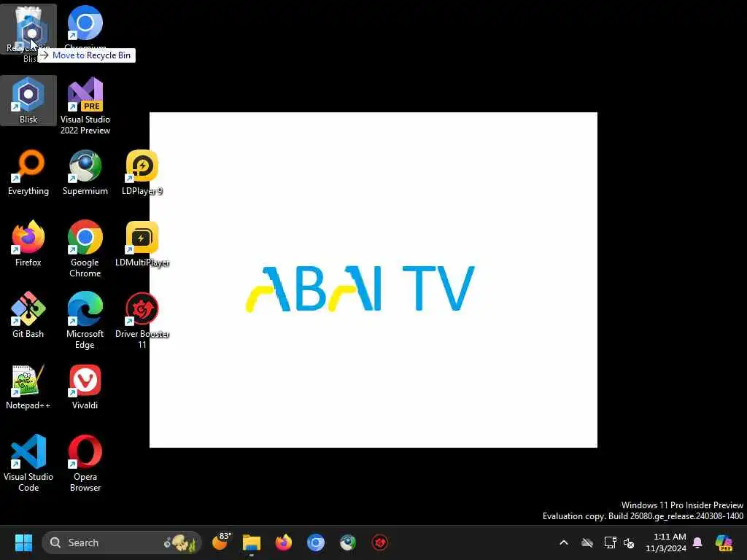This screenshot has height=560, width=747.
Task: Select the Microsoft Edge desktop icon
Action: 85,320
